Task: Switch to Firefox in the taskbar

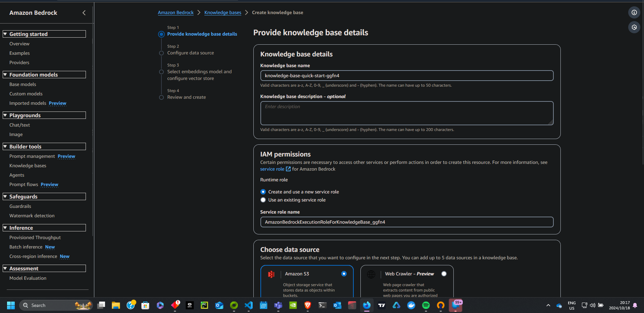Action: (x=367, y=305)
